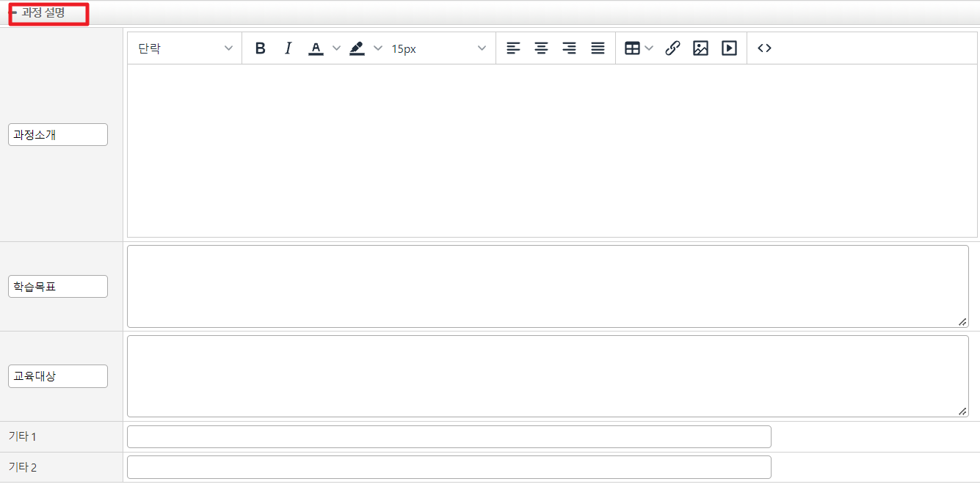Focus the 기타 1 input field
This screenshot has height=487, width=980.
point(449,436)
